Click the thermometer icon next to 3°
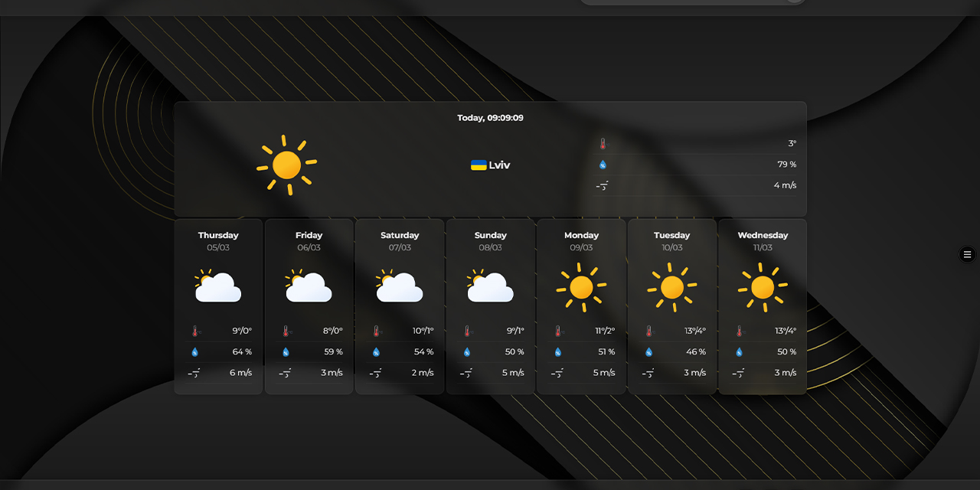The image size is (980, 490). pyautogui.click(x=603, y=142)
